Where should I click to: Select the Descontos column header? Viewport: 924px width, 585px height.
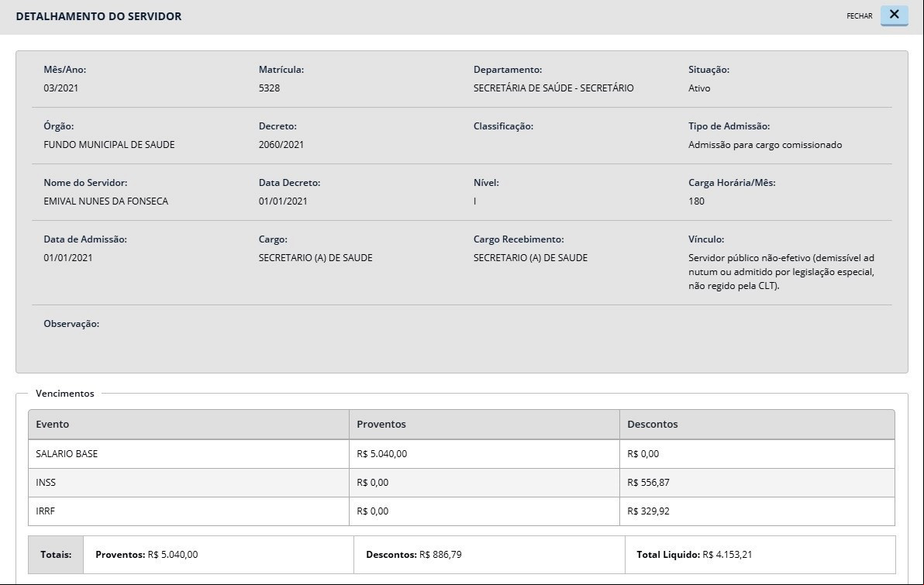click(x=757, y=424)
